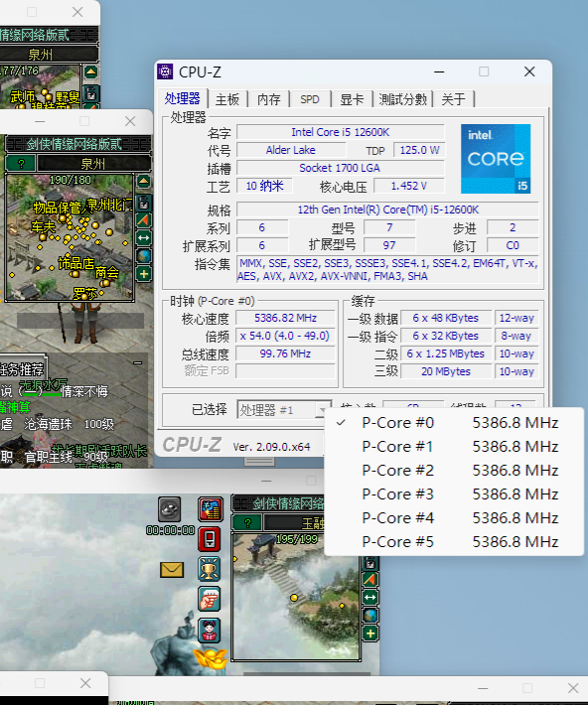Click the 饰品店 label on minimap
The height and width of the screenshot is (705, 588).
(75, 263)
